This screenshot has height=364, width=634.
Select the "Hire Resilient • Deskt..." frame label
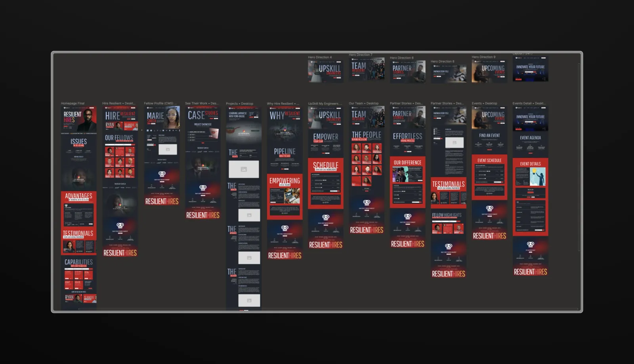118,103
